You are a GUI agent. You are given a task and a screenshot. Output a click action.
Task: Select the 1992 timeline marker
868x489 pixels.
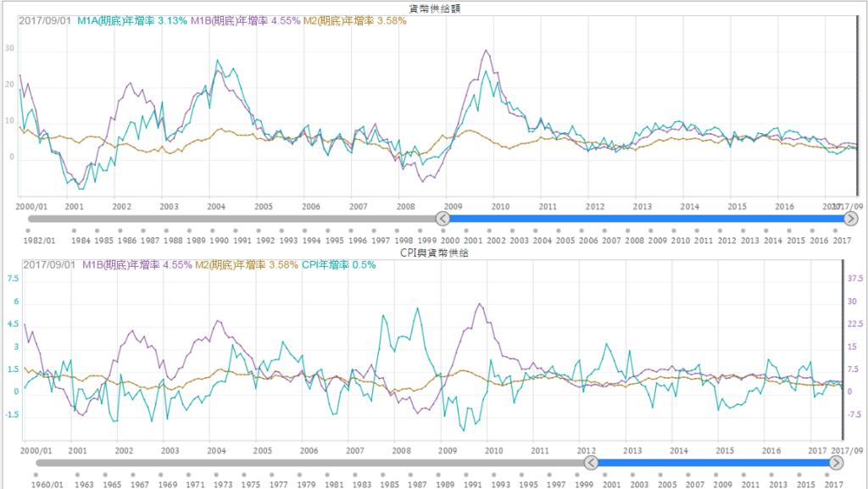[259, 231]
